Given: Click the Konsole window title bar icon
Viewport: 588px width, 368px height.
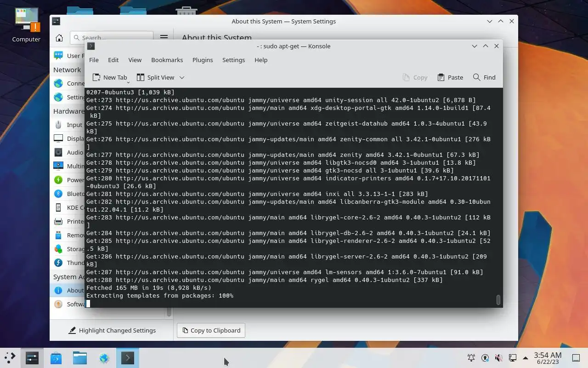Looking at the screenshot, I should [91, 46].
